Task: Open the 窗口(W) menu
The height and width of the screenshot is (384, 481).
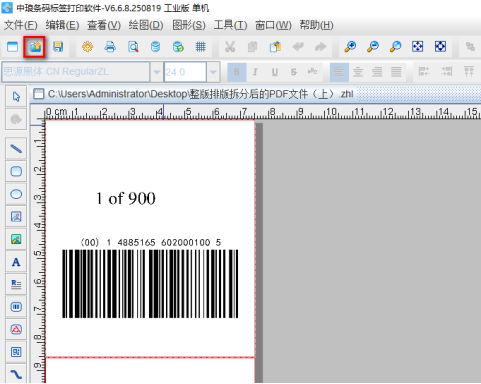Action: [x=273, y=25]
